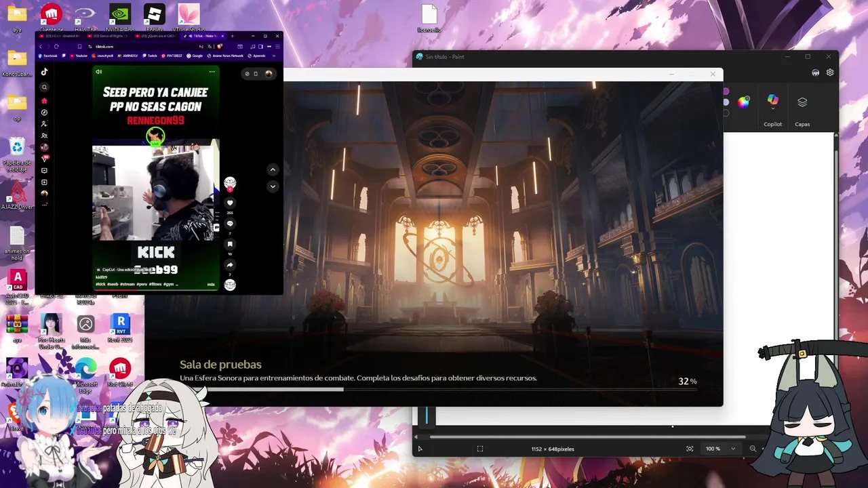The width and height of the screenshot is (868, 488).
Task: Open TikTok messages icon in sidebar
Action: click(44, 170)
